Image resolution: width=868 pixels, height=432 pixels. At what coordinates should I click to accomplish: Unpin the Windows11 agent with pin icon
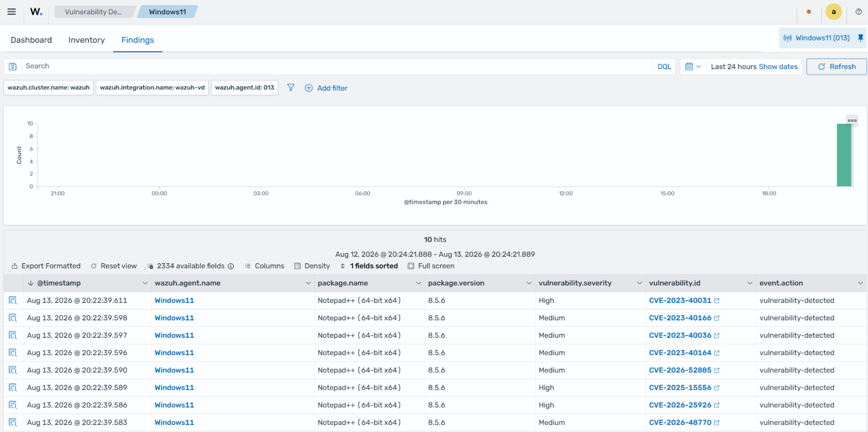860,38
